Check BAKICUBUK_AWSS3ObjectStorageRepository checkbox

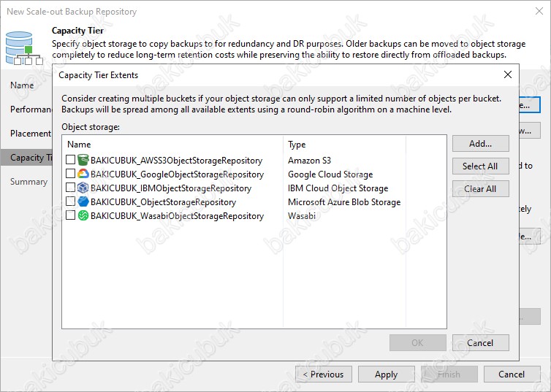[70, 160]
